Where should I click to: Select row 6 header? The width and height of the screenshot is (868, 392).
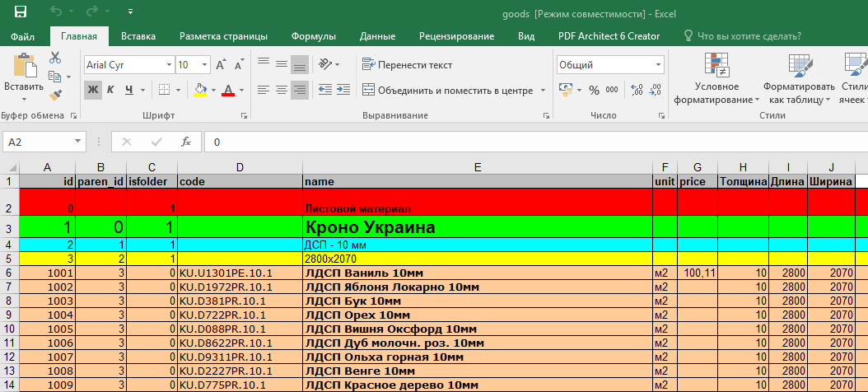(9, 273)
